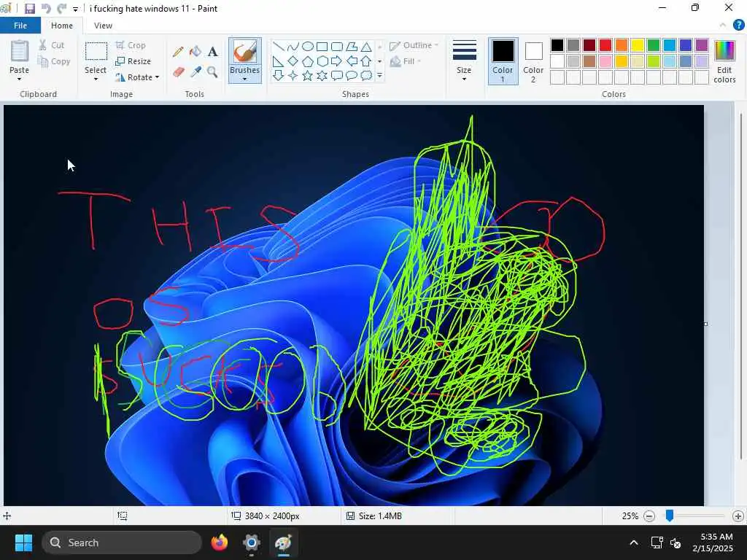Select the Color picker eyedropper tool
Viewport: 747px width, 560px height.
[x=196, y=72]
